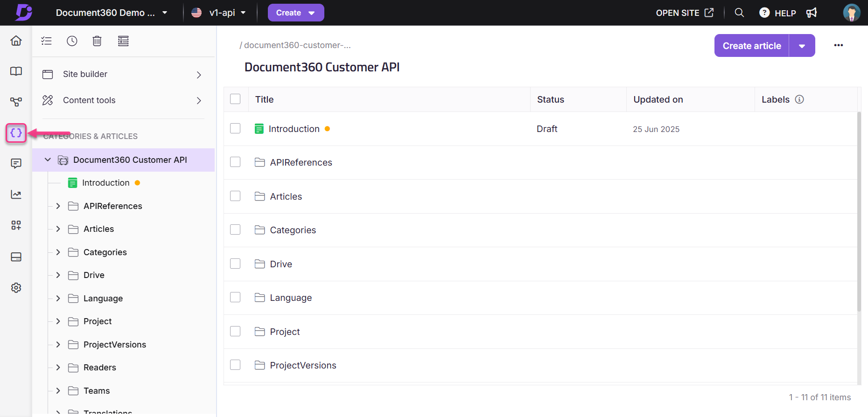Click the Create button in top bar

click(296, 13)
